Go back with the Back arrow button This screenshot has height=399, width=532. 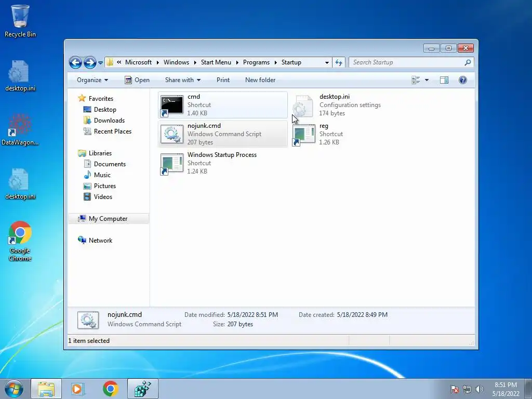click(x=75, y=62)
